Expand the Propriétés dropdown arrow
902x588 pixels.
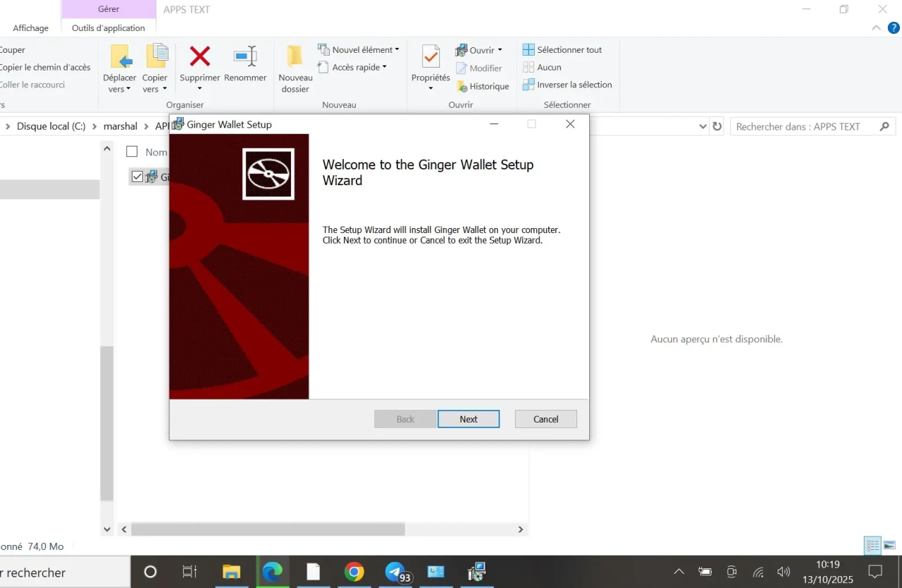(431, 89)
